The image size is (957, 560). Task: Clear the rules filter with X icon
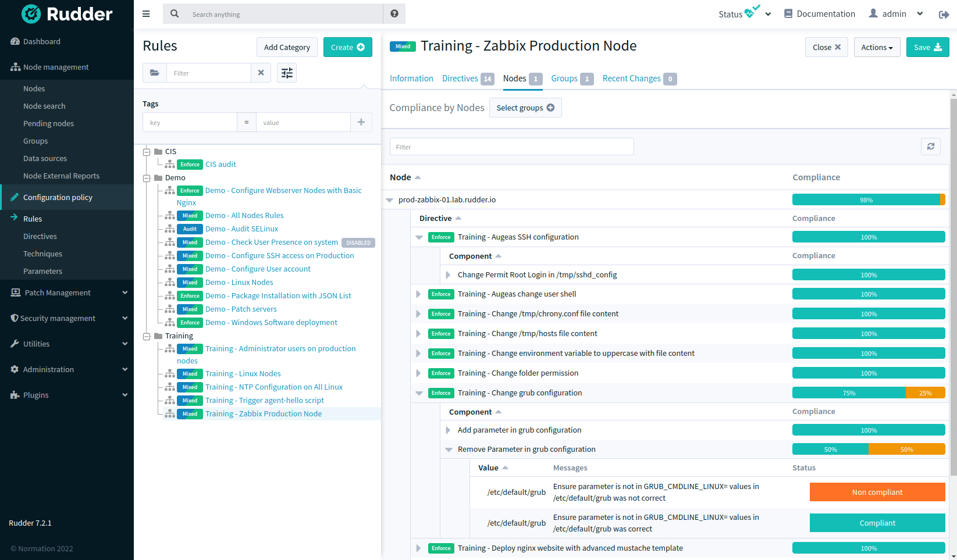(261, 73)
